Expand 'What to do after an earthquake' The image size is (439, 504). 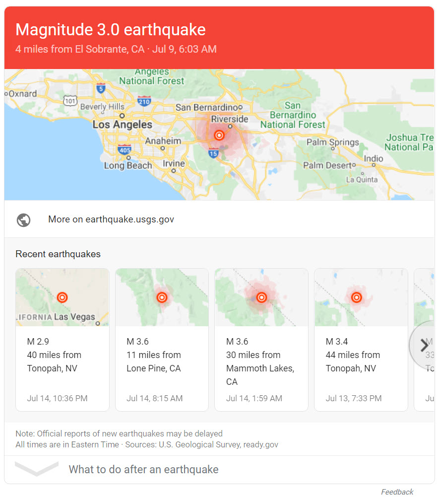coord(143,469)
